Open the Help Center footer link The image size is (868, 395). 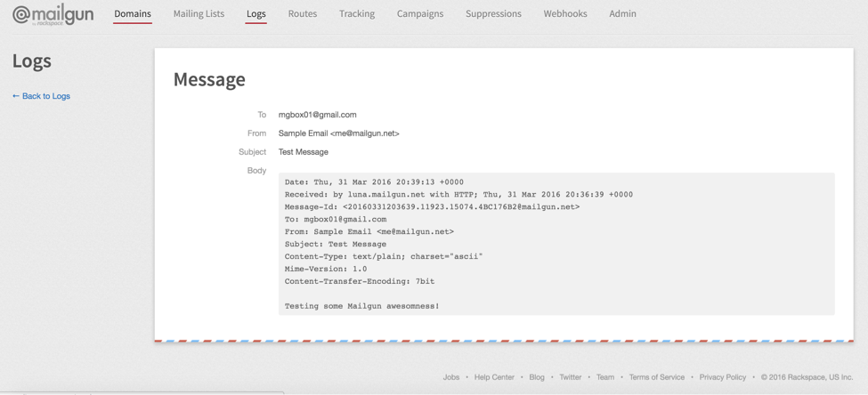point(494,377)
